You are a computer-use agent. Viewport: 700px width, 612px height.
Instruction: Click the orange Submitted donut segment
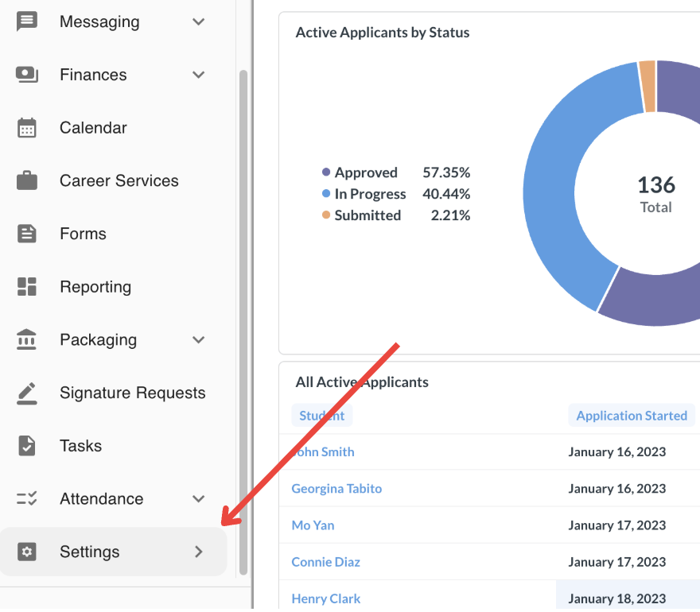(647, 87)
